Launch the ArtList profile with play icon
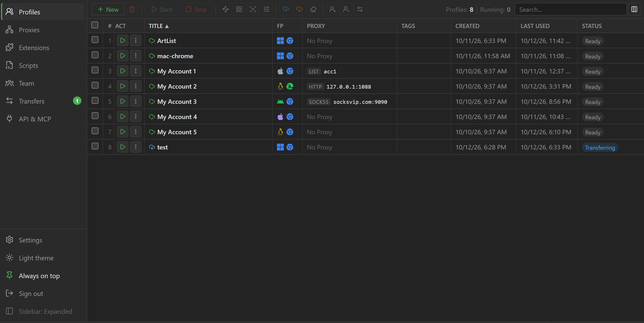Viewport: 644px width, 323px height. click(x=123, y=41)
